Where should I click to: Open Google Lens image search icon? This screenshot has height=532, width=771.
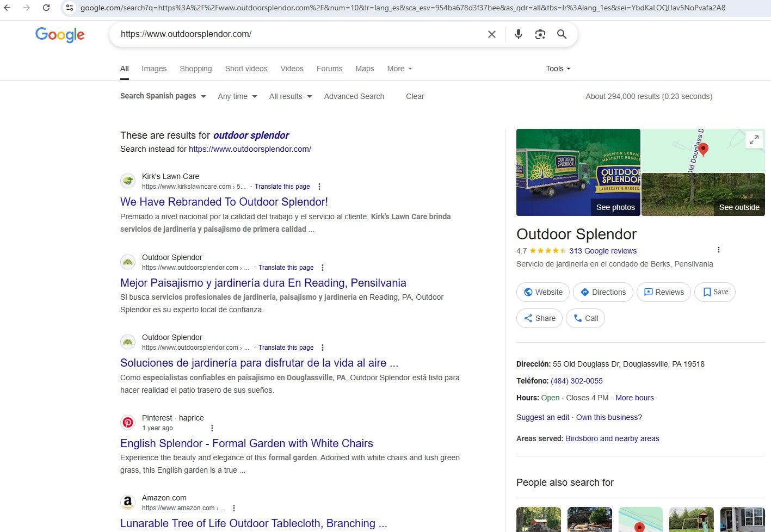point(540,34)
